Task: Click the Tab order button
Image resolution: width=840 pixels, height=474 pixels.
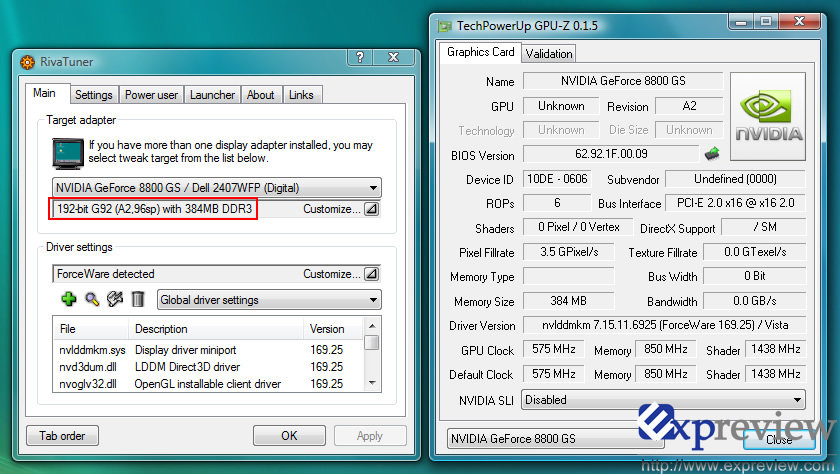Action: [62, 436]
